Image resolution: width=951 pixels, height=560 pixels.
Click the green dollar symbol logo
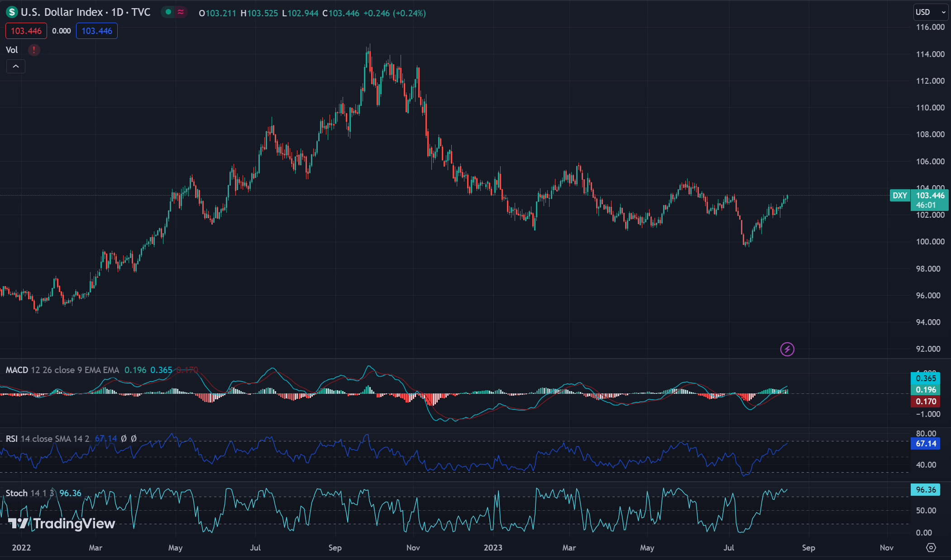12,12
